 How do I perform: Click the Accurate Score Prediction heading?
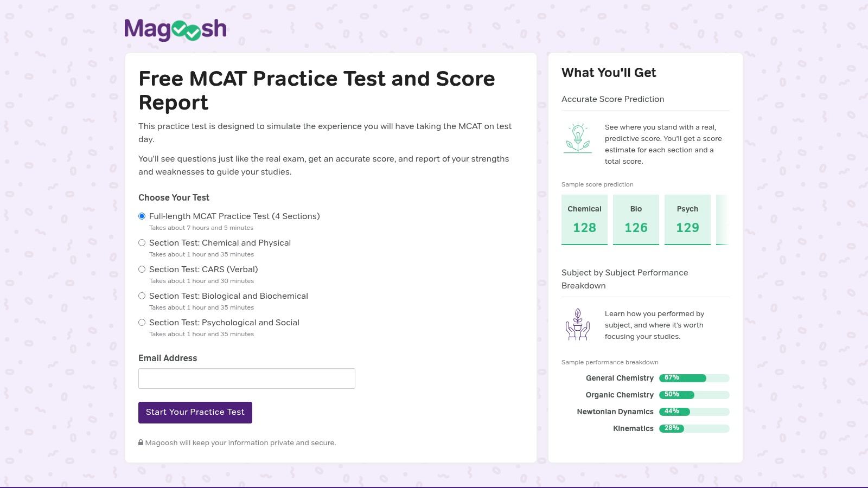[613, 99]
